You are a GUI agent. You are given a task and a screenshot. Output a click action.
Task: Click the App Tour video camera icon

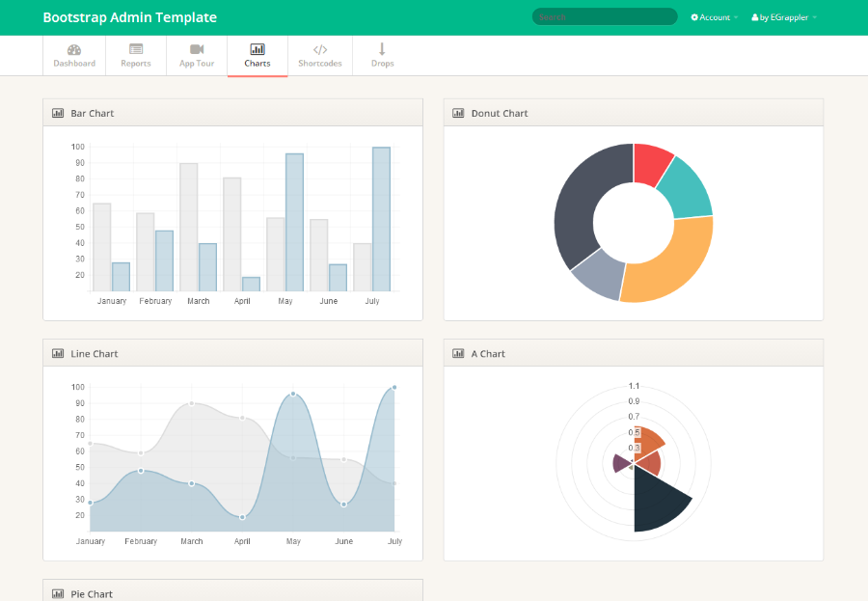pos(197,49)
